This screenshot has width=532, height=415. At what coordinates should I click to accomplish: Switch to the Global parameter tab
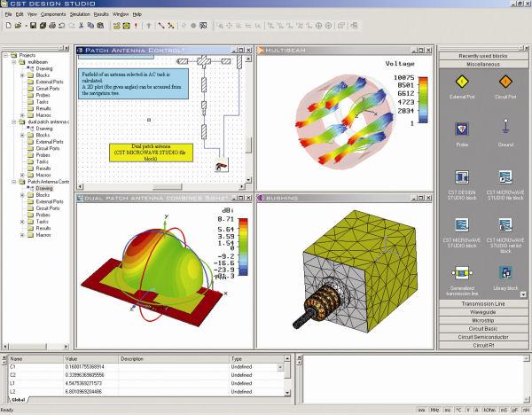click(17, 401)
